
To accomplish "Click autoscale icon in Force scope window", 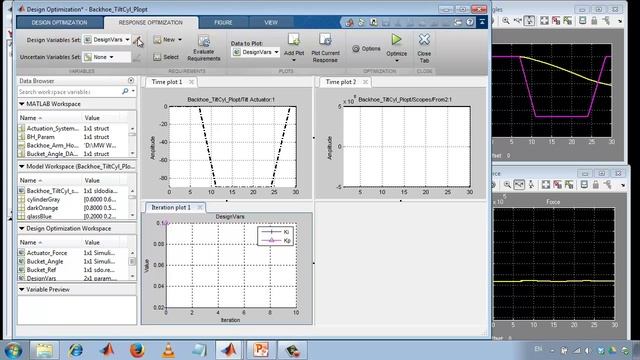I will (x=546, y=185).
